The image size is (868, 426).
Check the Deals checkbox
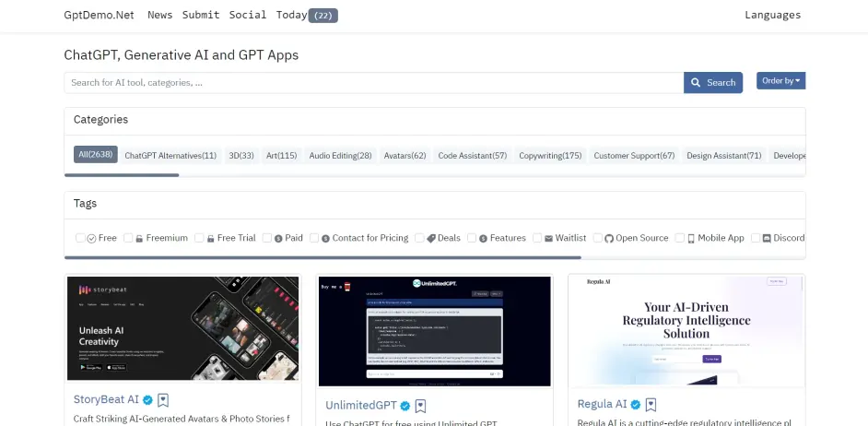[x=419, y=238]
